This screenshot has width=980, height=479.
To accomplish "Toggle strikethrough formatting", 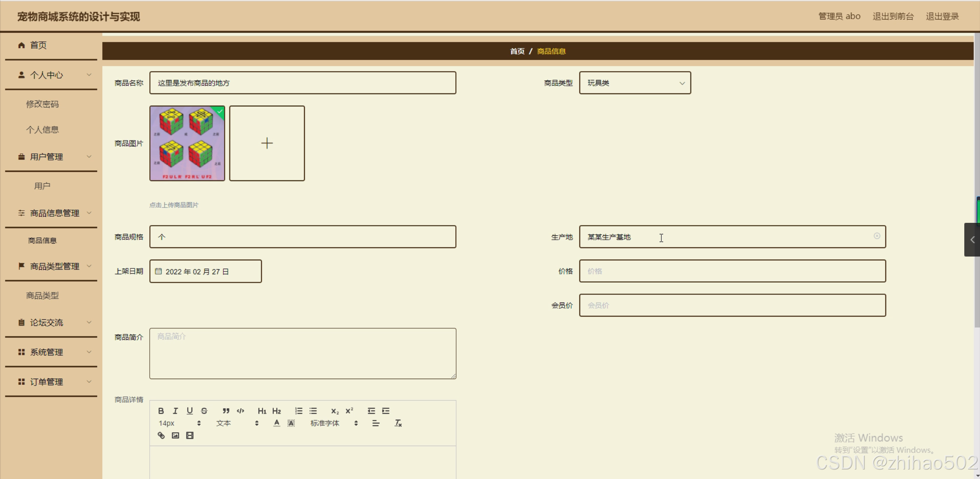I will (x=204, y=411).
